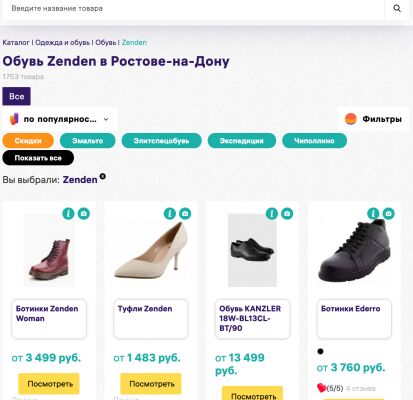
Task: Expand the по популярности sort dropdown
Action: [x=59, y=119]
